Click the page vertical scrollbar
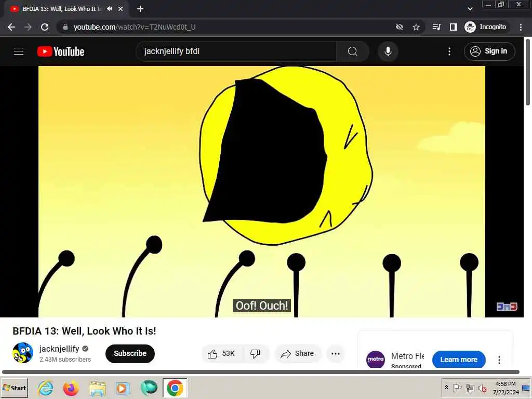The image size is (532, 399). 528,72
